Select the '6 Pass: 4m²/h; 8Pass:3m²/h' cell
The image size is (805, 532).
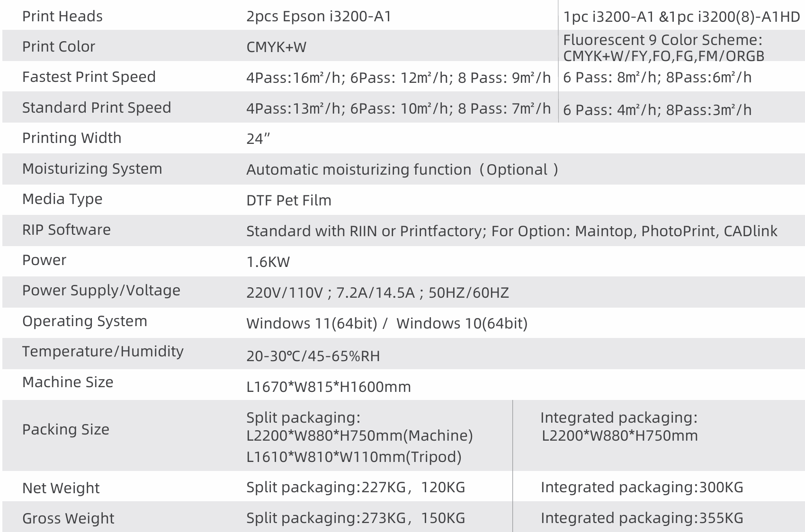tap(657, 110)
